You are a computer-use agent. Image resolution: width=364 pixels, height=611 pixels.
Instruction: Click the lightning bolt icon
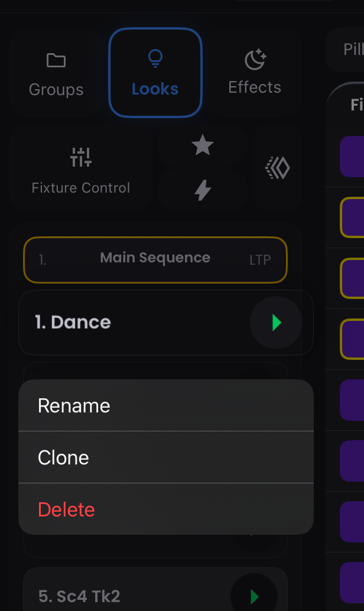(203, 190)
